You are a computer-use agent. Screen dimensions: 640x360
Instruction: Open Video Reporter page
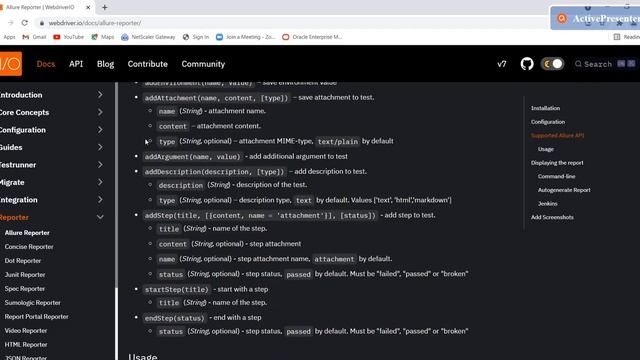click(x=26, y=331)
